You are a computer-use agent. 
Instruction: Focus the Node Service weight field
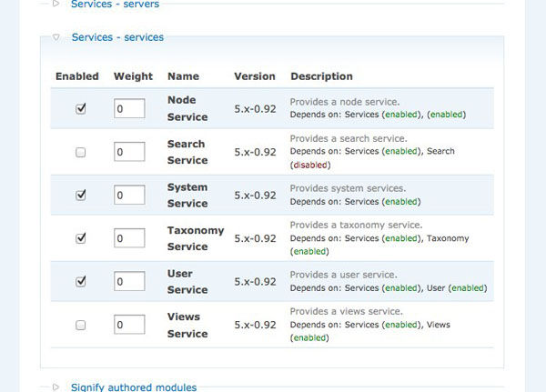(x=129, y=108)
